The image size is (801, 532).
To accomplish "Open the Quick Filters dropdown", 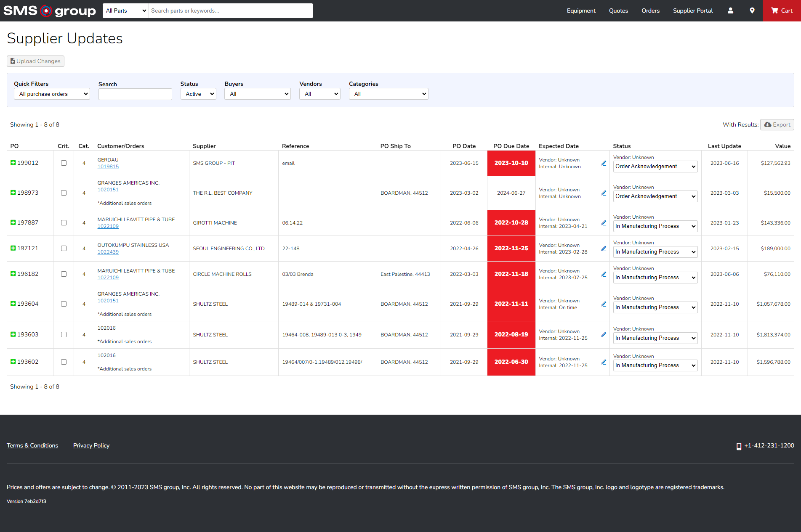I will (x=52, y=94).
